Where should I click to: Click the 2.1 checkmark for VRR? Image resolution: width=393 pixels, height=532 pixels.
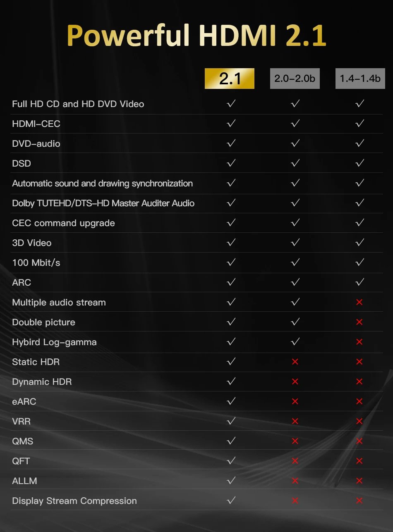pos(231,421)
